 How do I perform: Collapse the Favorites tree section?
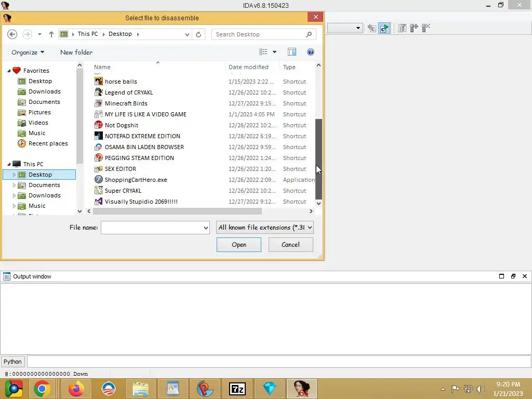9,71
